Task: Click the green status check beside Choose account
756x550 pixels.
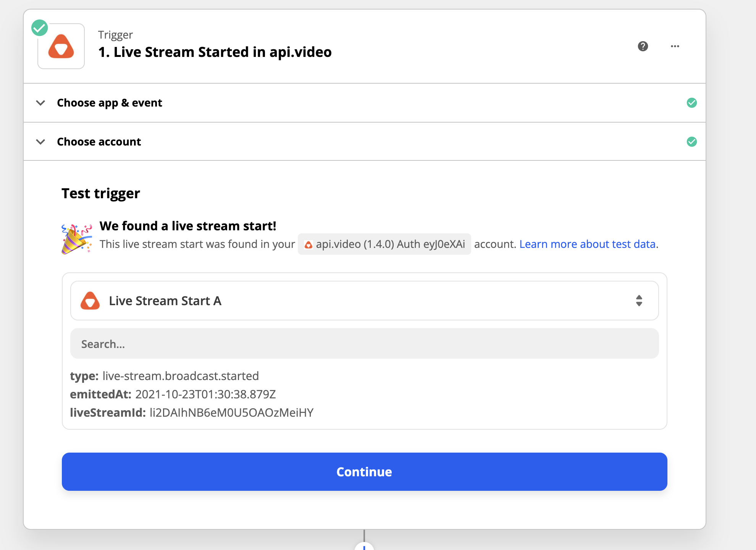Action: (x=692, y=141)
